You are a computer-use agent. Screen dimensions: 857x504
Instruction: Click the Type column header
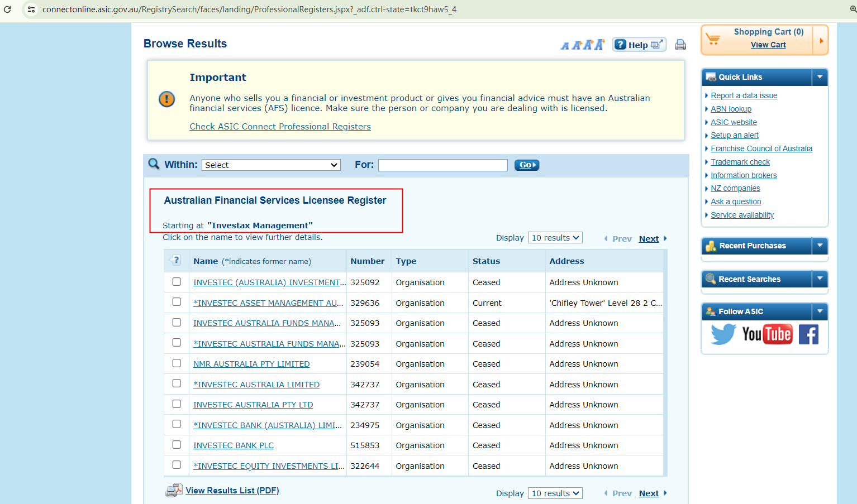tap(406, 261)
